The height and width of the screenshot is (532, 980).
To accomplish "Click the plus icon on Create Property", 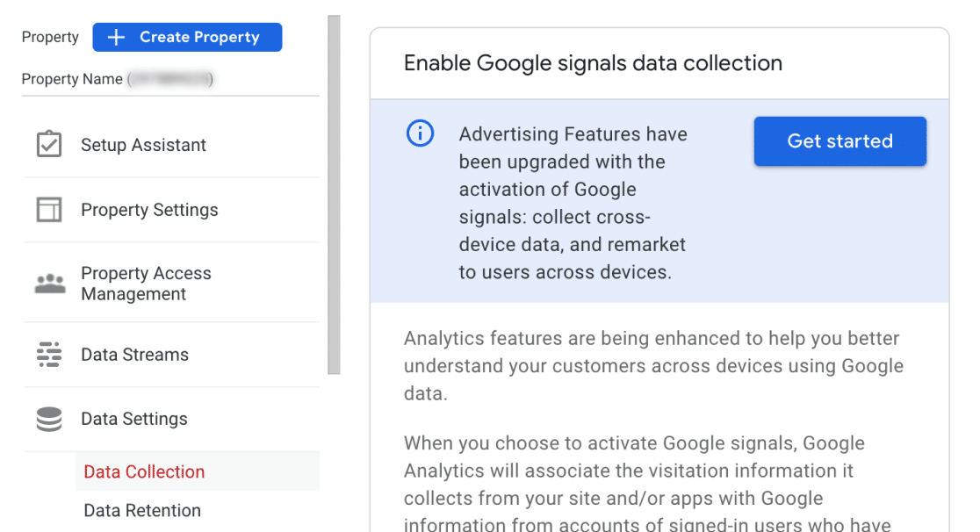I will click(x=116, y=37).
